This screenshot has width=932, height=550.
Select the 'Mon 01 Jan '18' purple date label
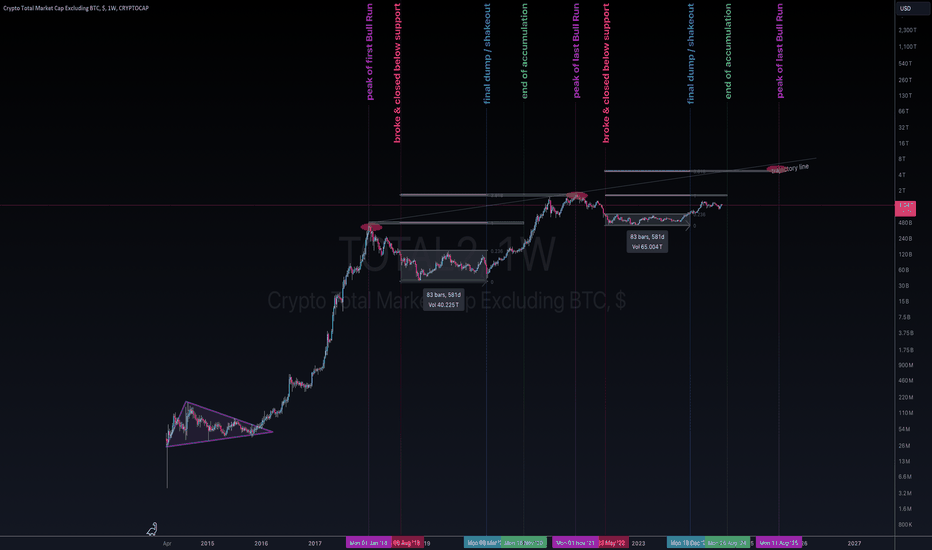click(x=369, y=543)
